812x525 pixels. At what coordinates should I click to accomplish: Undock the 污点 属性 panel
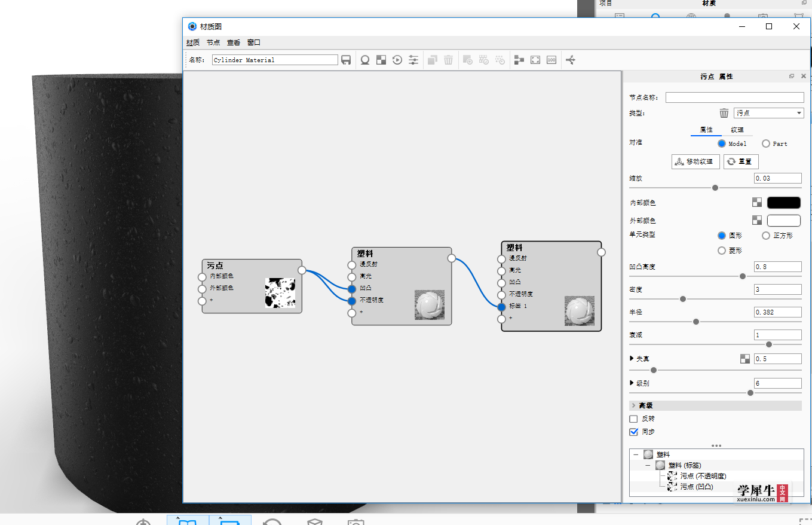pyautogui.click(x=792, y=77)
